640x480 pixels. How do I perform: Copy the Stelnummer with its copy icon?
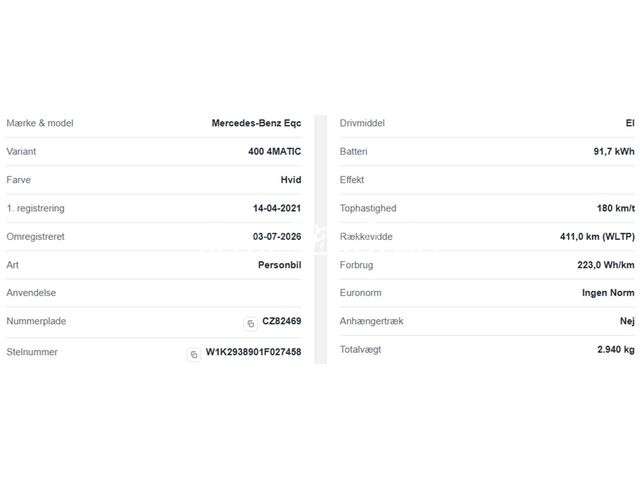[194, 354]
